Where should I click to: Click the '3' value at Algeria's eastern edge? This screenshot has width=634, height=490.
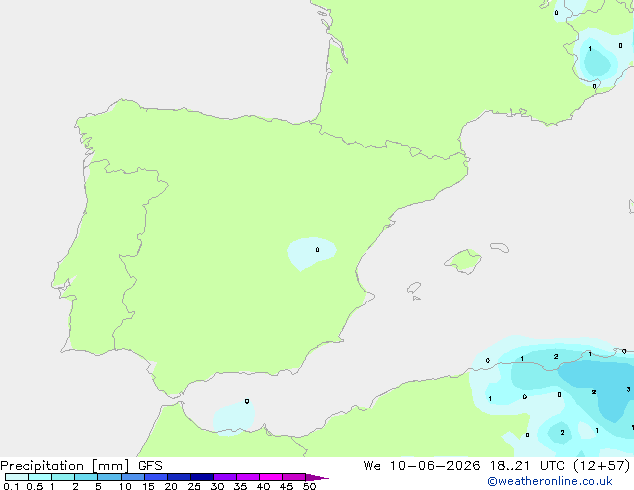pos(628,389)
